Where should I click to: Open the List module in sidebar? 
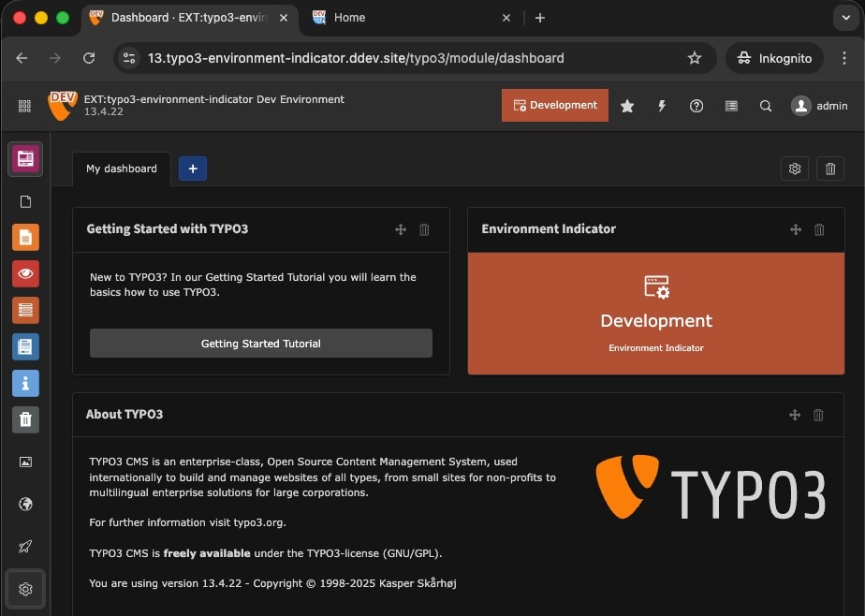point(25,310)
